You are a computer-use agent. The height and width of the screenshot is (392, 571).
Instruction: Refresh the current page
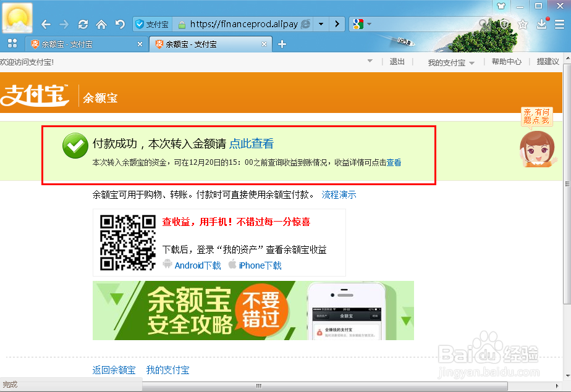click(x=83, y=24)
